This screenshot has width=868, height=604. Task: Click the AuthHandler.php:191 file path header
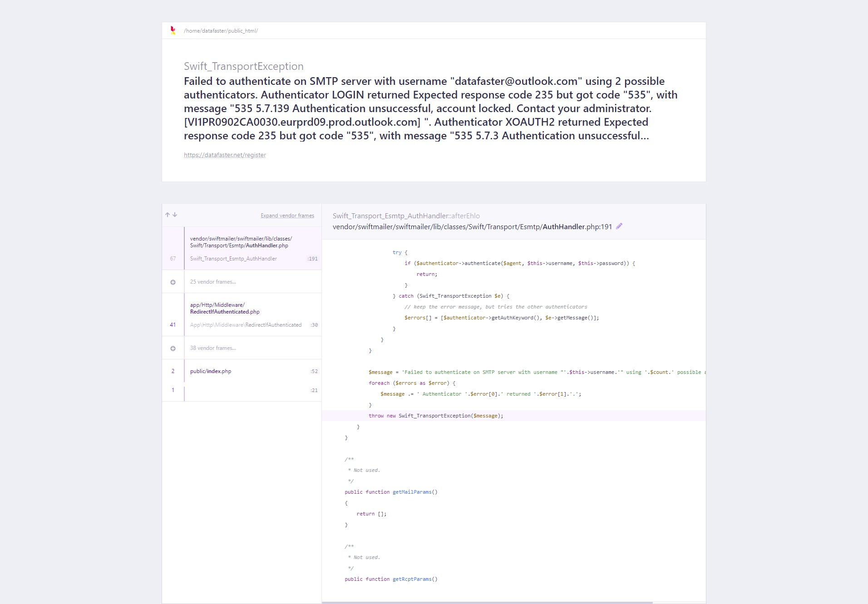[472, 226]
